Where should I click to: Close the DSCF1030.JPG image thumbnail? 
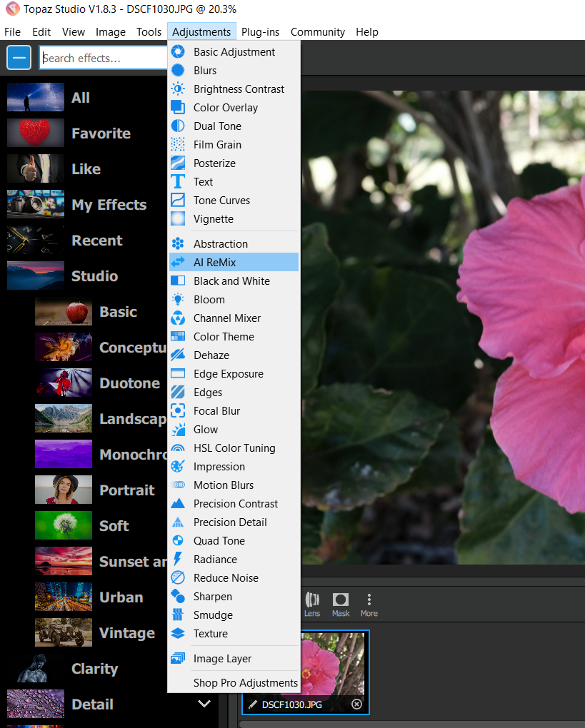(x=356, y=704)
